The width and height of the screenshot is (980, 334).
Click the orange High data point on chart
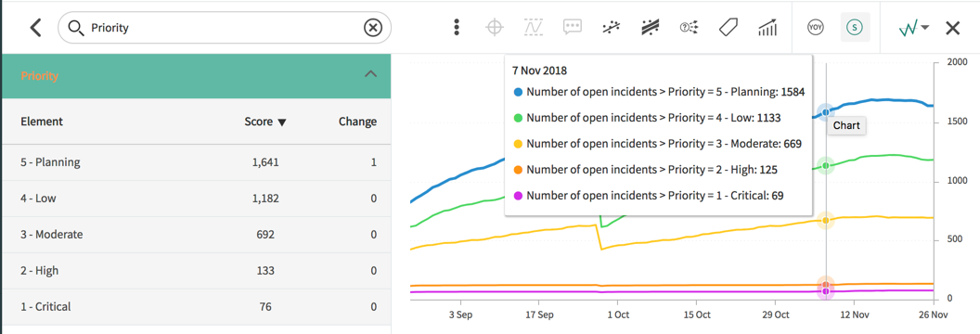click(826, 285)
